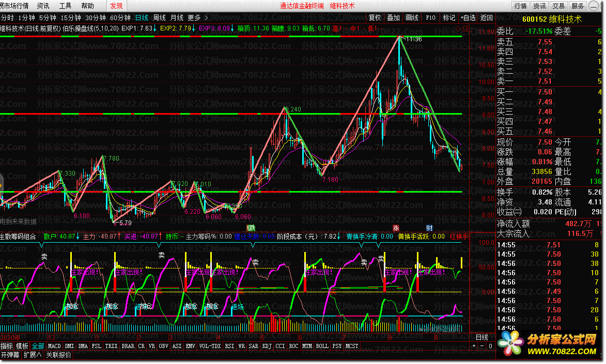Switch indicator to RSI
606x364 pixels.
tap(229, 346)
